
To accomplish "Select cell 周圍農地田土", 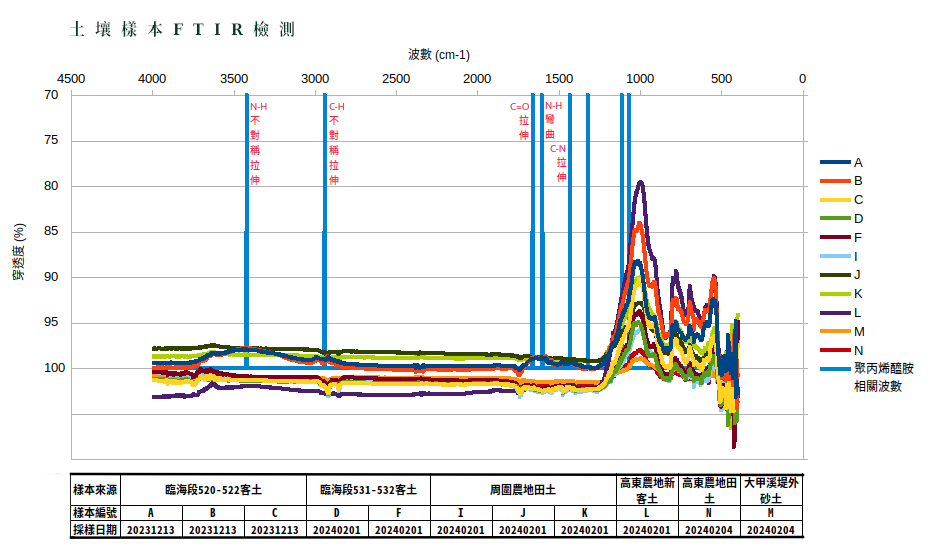I will click(523, 490).
